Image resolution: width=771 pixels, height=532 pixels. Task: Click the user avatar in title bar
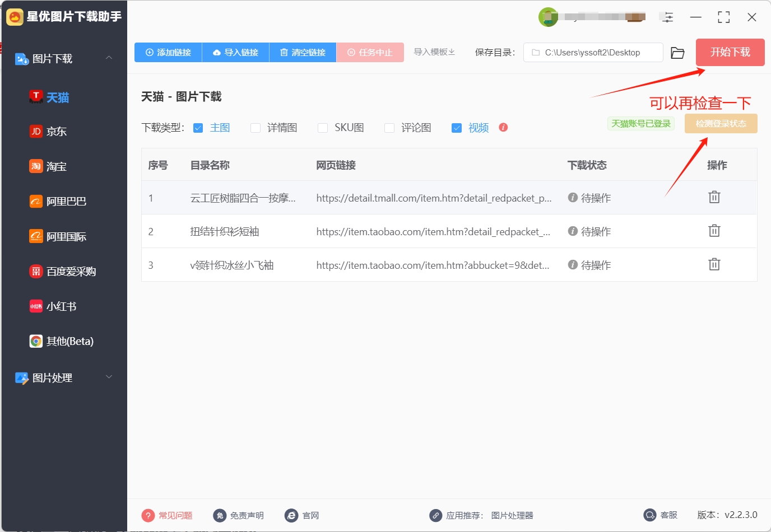[x=548, y=17]
